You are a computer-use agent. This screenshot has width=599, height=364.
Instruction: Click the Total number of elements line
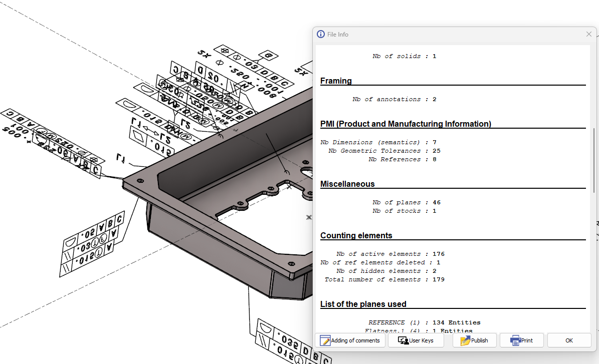[x=384, y=279]
